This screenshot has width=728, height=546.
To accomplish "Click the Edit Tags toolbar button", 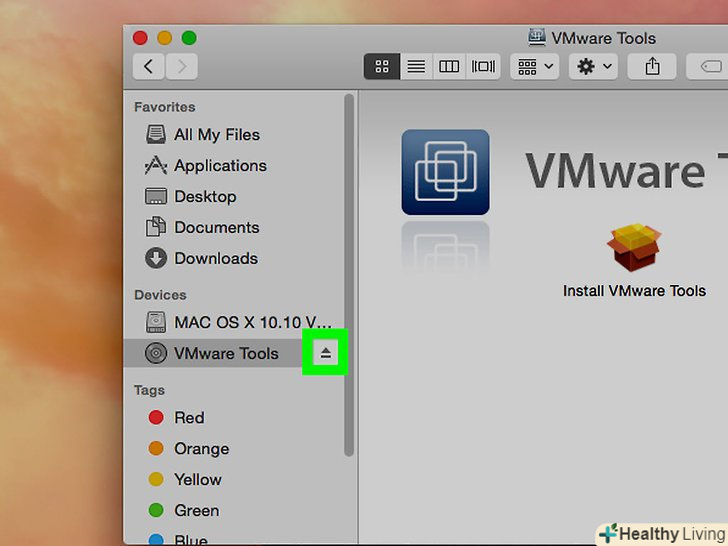I will (707, 66).
